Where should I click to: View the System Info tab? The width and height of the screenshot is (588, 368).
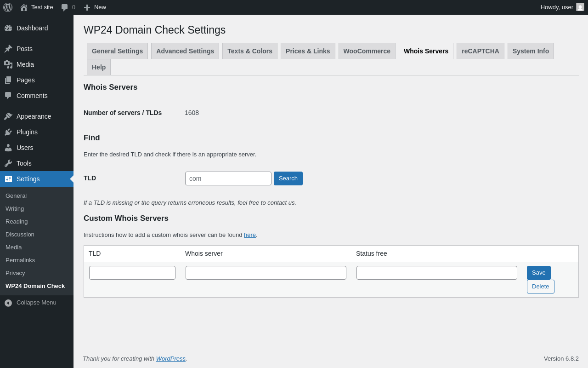(531, 51)
